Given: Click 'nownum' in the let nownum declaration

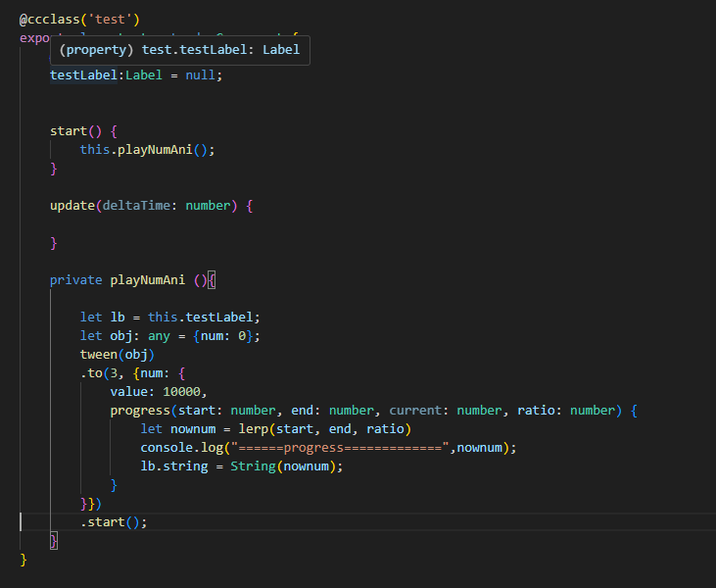Looking at the screenshot, I should coord(193,429).
